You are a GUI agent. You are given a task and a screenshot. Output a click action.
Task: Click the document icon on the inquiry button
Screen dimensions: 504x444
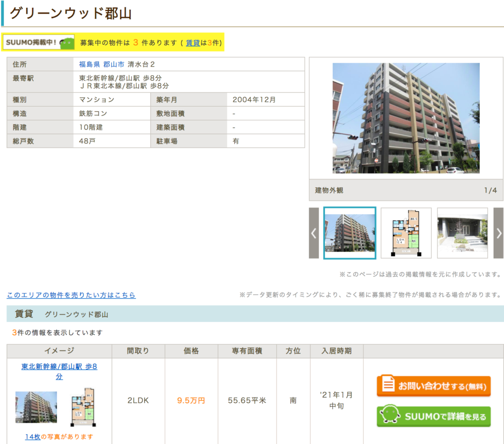click(388, 384)
